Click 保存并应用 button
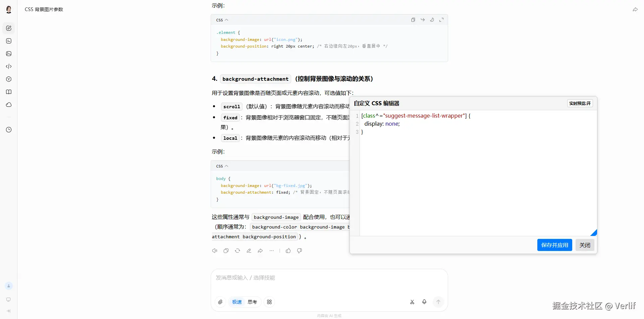This screenshot has height=319, width=644. (554, 245)
